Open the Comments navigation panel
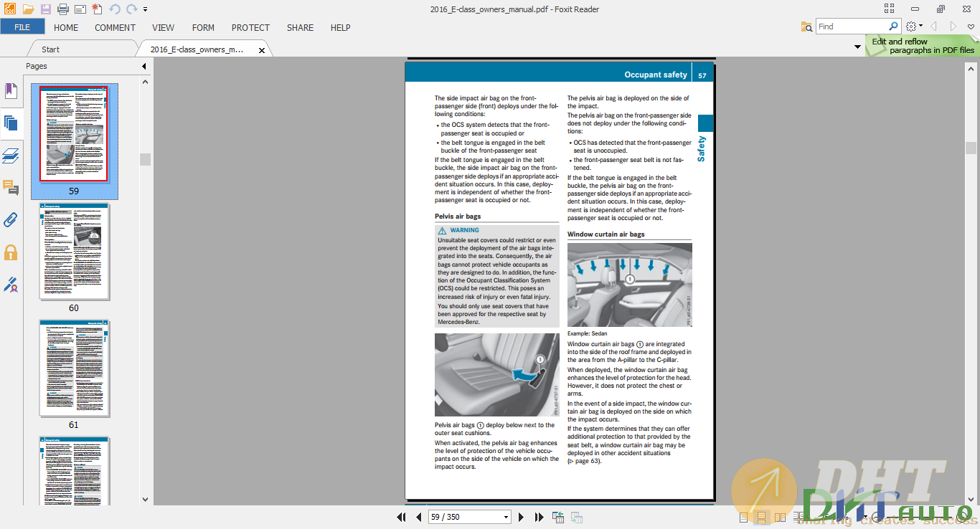 [11, 188]
